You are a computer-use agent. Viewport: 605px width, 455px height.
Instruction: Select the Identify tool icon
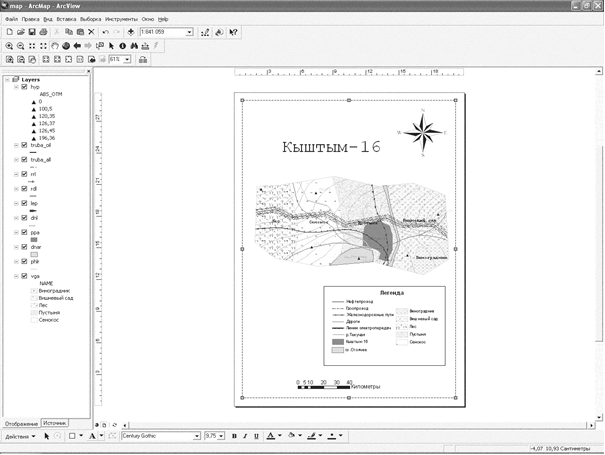click(x=123, y=46)
